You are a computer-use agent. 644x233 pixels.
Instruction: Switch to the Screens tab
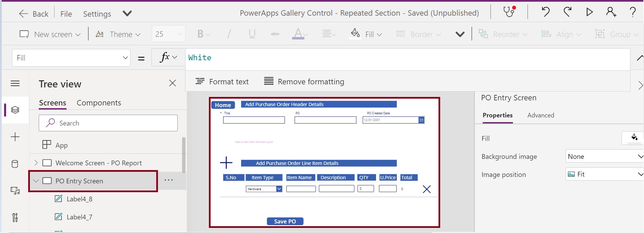[53, 103]
